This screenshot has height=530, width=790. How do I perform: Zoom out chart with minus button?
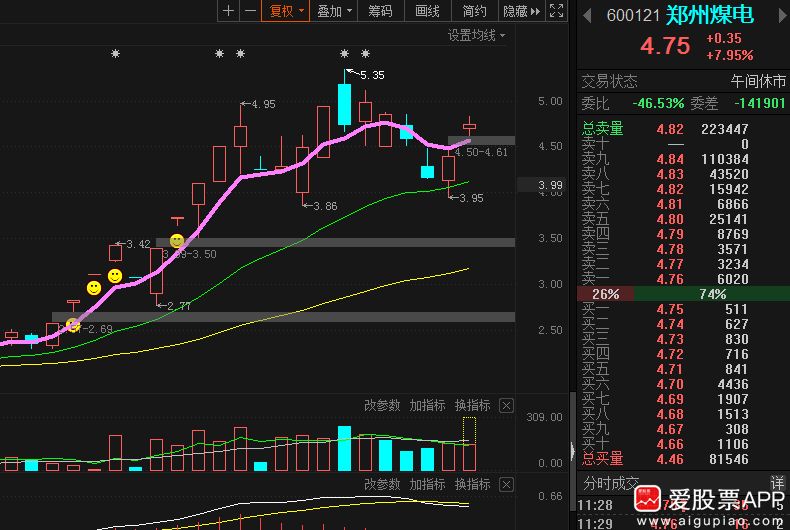(x=250, y=11)
